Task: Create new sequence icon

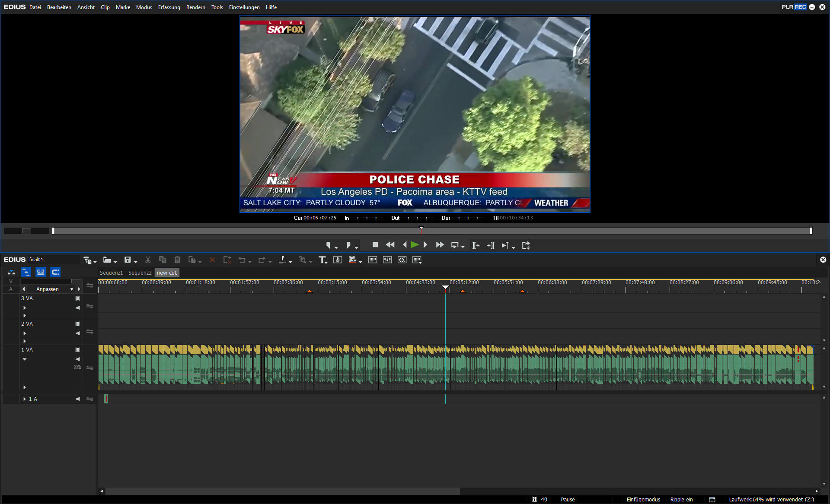Action: coord(87,260)
